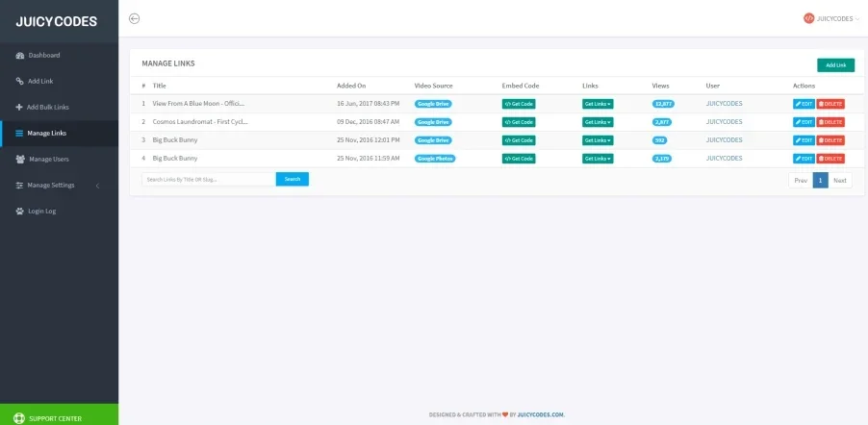Viewport: 868px width, 425px height.
Task: Click date '16 Jun, 2017 08:43 PM'
Action: pos(368,104)
